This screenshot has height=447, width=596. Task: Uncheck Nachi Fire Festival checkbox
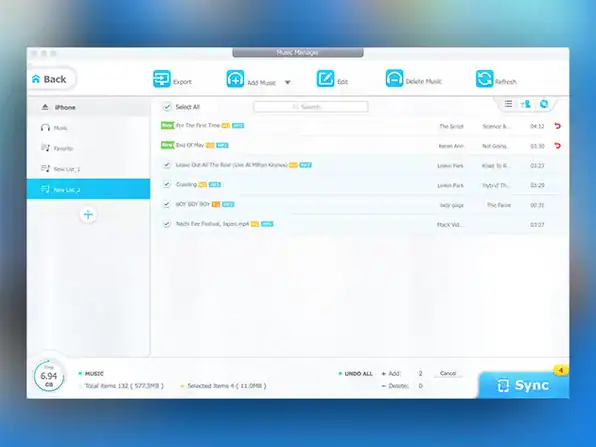(x=166, y=224)
